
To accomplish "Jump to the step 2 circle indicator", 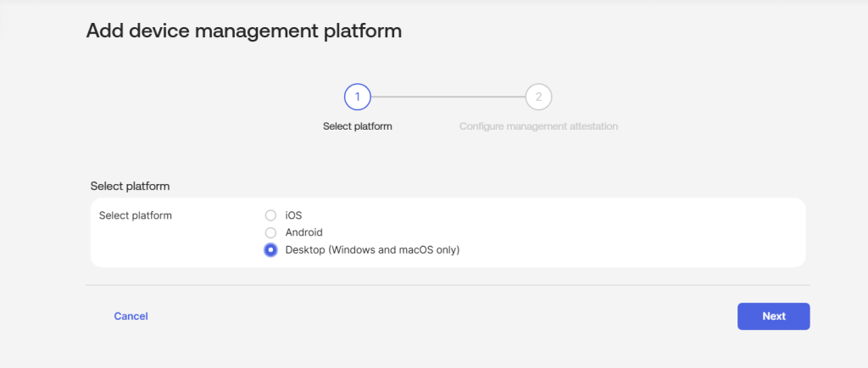I will pyautogui.click(x=538, y=97).
